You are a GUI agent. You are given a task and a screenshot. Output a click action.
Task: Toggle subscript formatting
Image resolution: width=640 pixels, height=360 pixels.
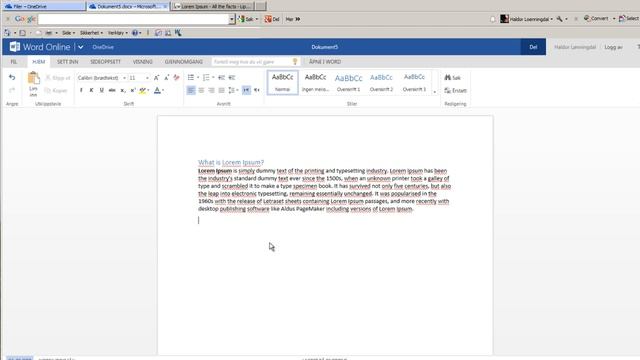[122, 90]
